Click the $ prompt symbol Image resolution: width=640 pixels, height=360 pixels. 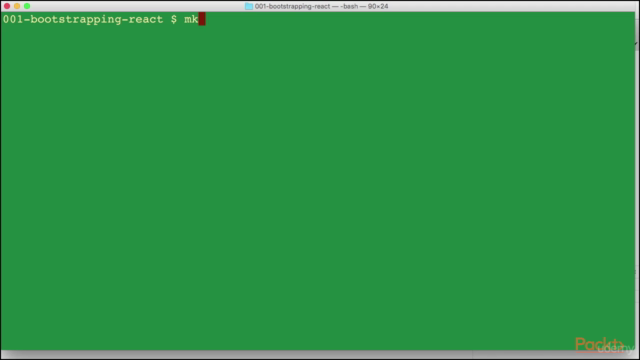174,20
